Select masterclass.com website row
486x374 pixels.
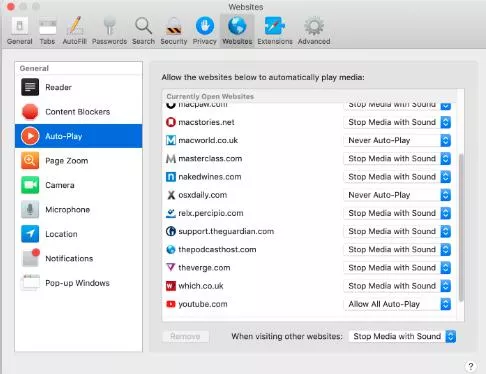pos(310,159)
